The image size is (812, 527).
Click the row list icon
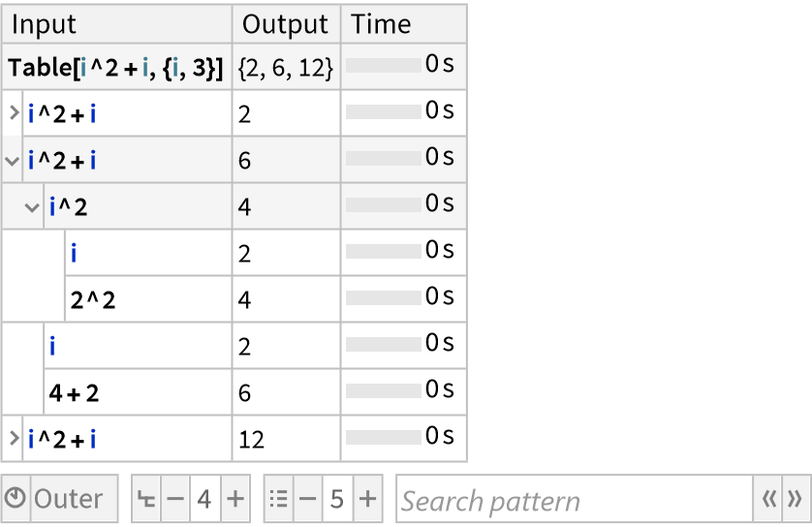click(x=279, y=499)
